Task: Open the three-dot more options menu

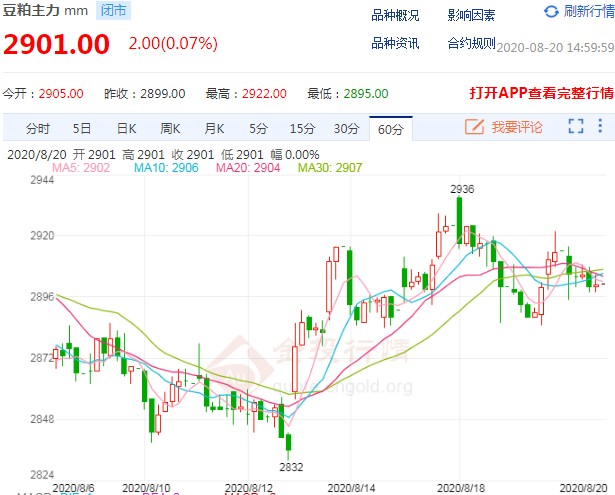Action: [600, 126]
